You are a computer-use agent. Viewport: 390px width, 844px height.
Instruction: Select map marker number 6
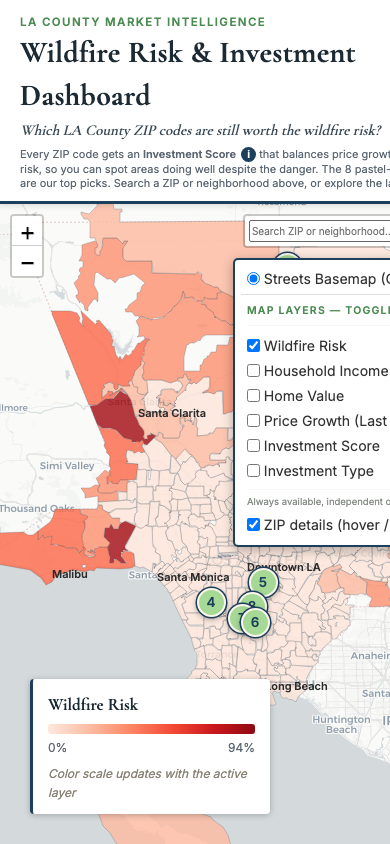tap(256, 622)
